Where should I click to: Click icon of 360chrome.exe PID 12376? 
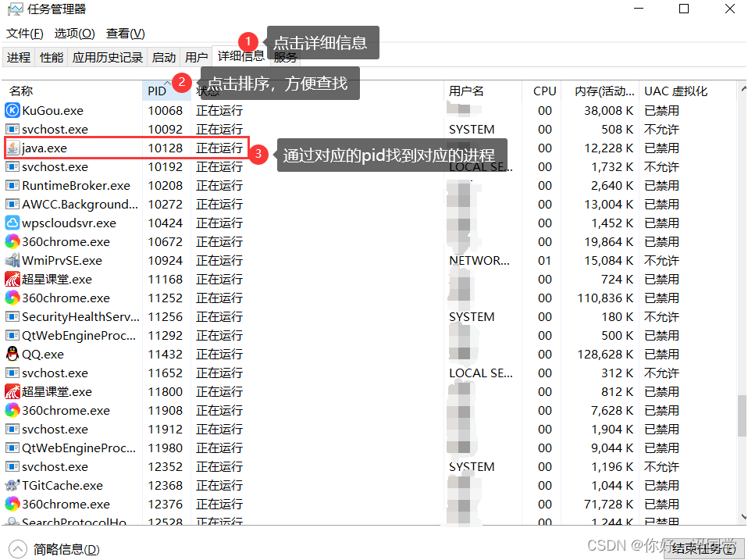12,505
